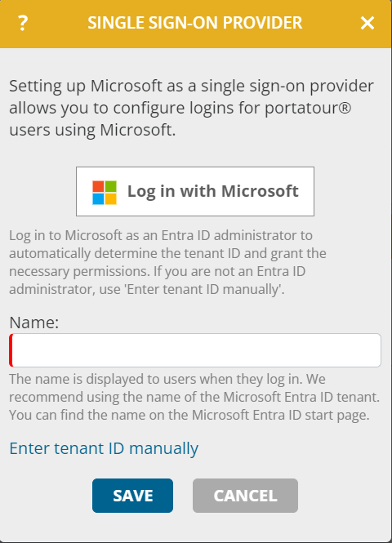Dismiss dialog using the gray CANCEL button

pos(245,496)
